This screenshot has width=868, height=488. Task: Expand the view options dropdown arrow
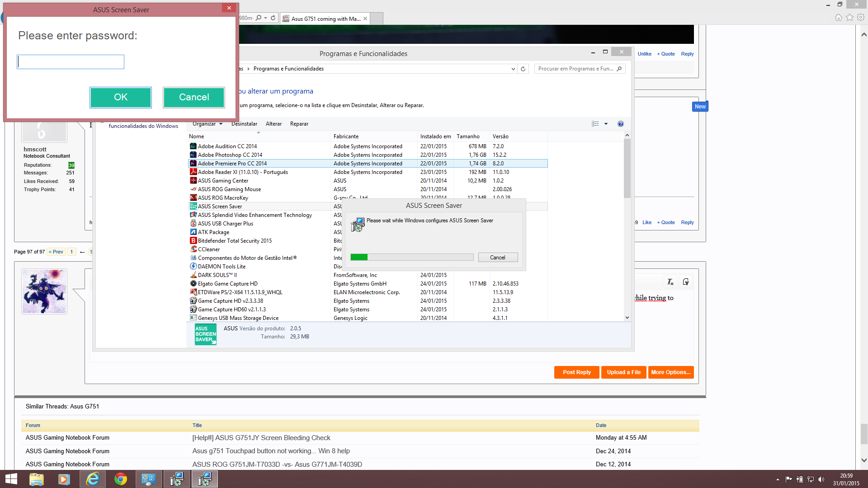coord(606,124)
